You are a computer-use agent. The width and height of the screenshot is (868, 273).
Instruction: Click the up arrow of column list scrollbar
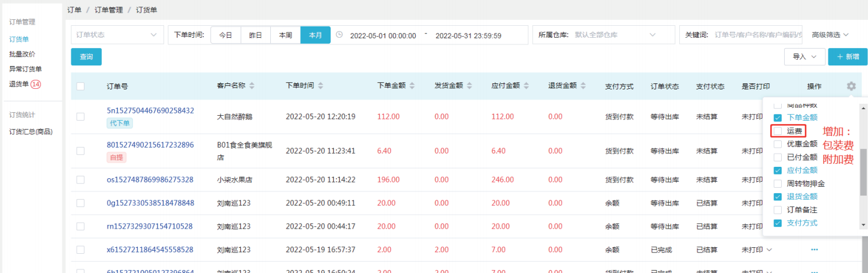click(x=863, y=107)
